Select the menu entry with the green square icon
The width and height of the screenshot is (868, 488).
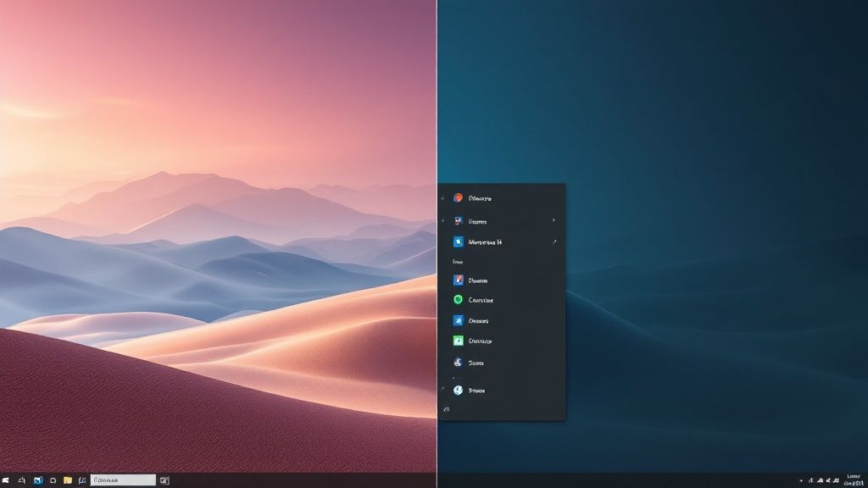click(x=502, y=341)
